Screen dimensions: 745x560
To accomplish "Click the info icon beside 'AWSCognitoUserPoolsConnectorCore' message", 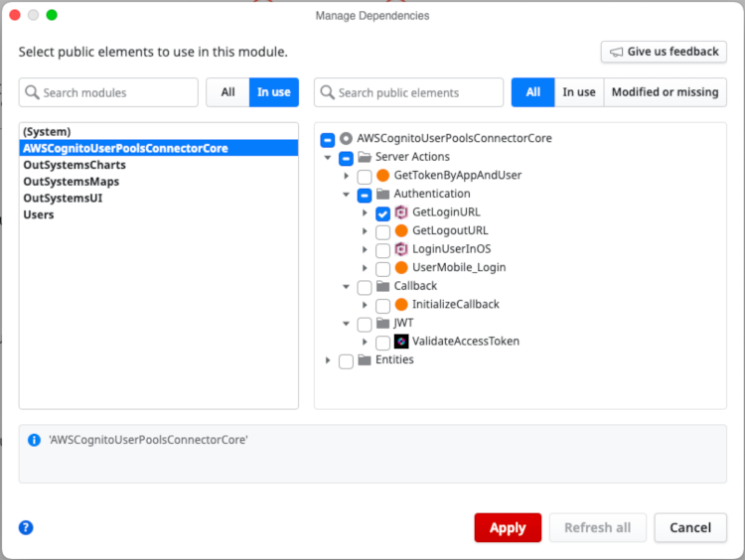I will tap(34, 440).
